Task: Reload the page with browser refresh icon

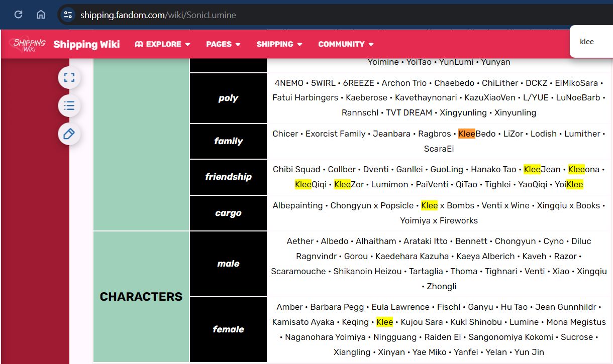Action: 18,15
